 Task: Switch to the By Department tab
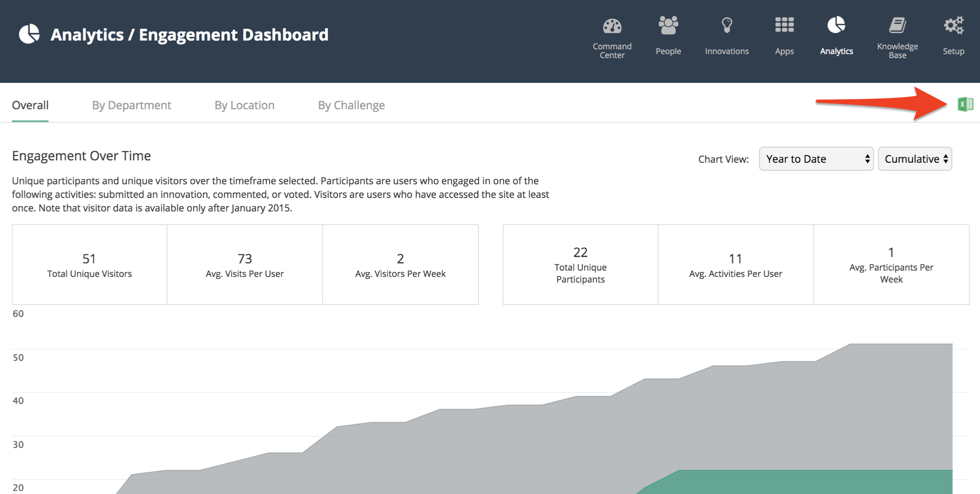[x=132, y=105]
